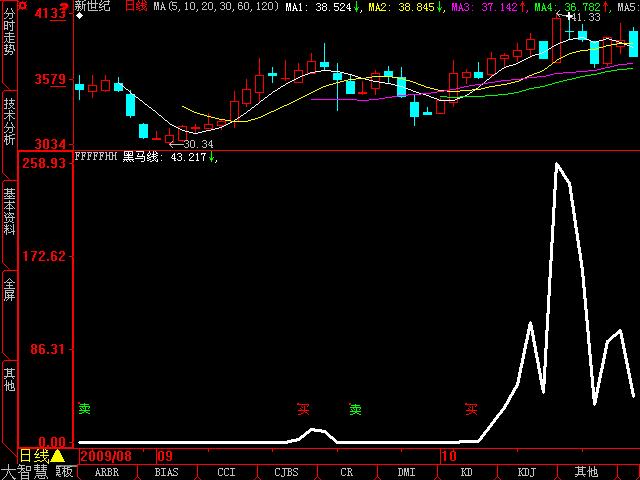The height and width of the screenshot is (480, 640).
Task: Open the 技术分析 side tab
Action: point(9,121)
